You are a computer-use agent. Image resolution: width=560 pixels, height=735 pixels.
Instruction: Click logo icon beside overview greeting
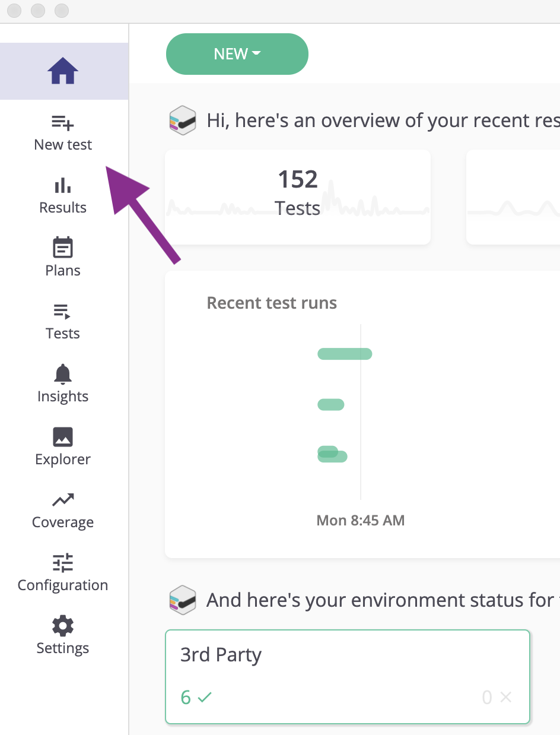coord(183,121)
